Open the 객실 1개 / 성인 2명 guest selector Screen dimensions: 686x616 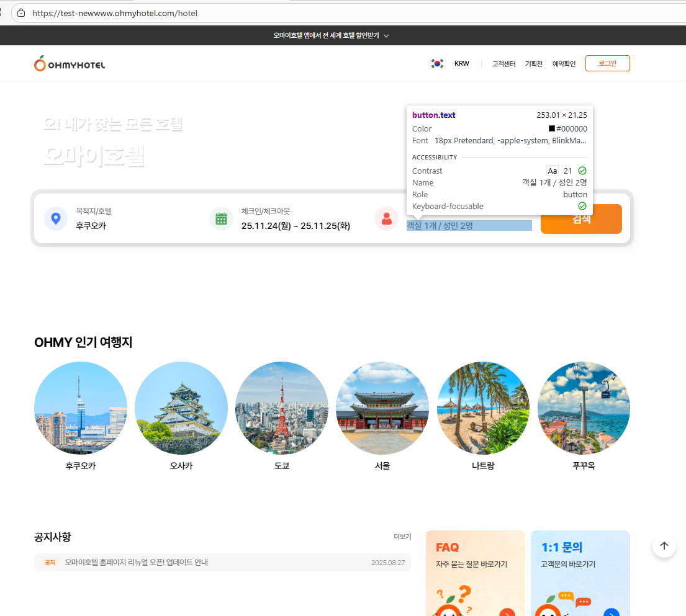pos(469,226)
